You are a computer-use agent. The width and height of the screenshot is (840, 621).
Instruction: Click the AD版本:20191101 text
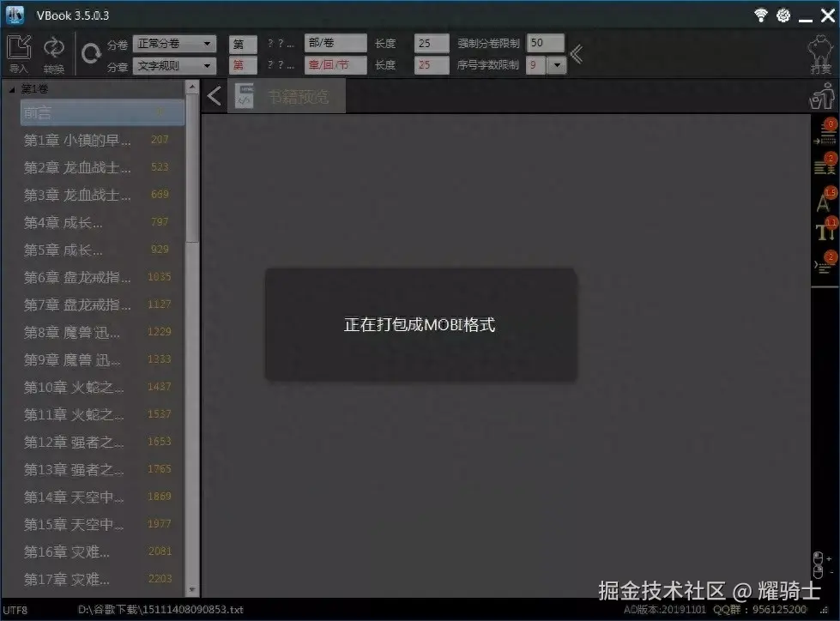coord(665,609)
